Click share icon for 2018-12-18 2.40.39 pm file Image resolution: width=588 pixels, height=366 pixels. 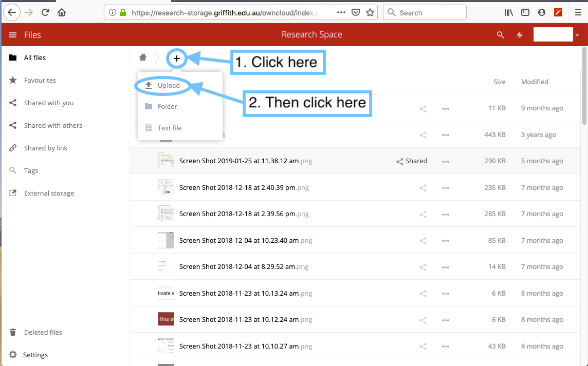(x=422, y=188)
